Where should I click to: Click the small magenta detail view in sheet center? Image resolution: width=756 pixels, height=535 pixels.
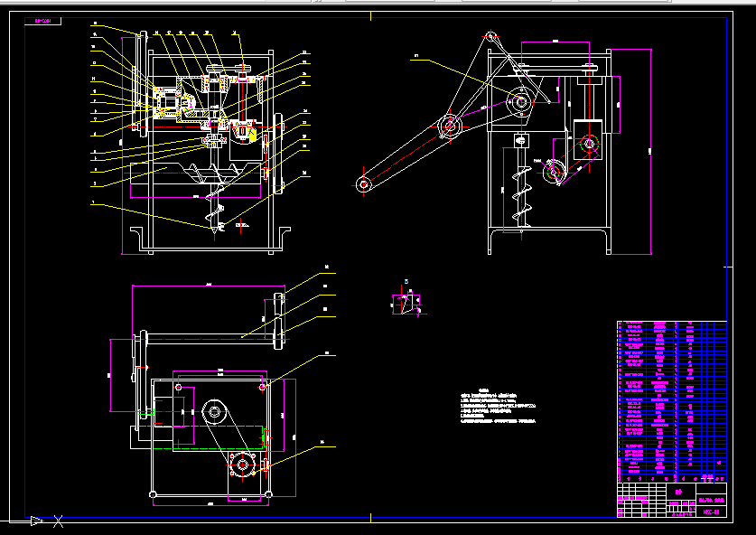coord(407,303)
